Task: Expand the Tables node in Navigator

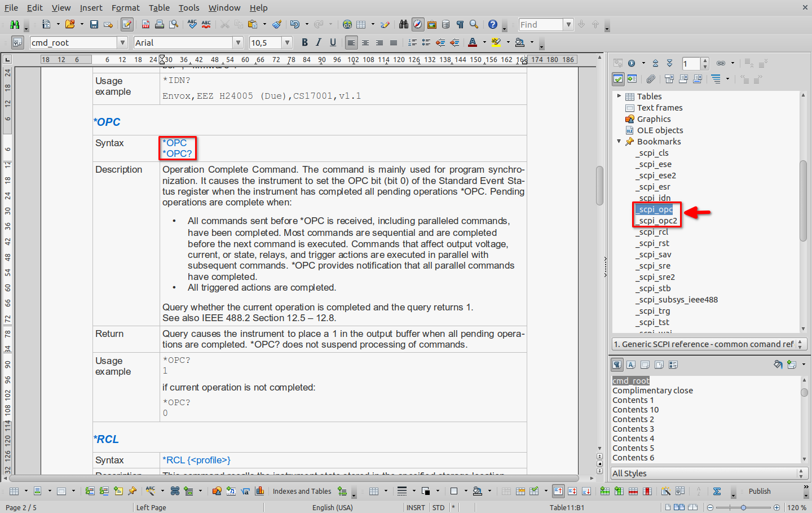Action: pyautogui.click(x=619, y=96)
